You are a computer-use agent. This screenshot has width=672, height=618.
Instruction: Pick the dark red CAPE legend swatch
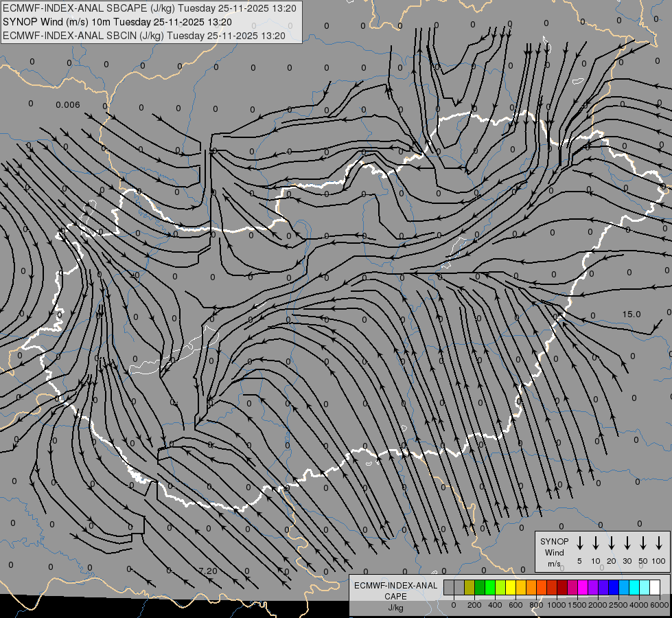pos(563,587)
